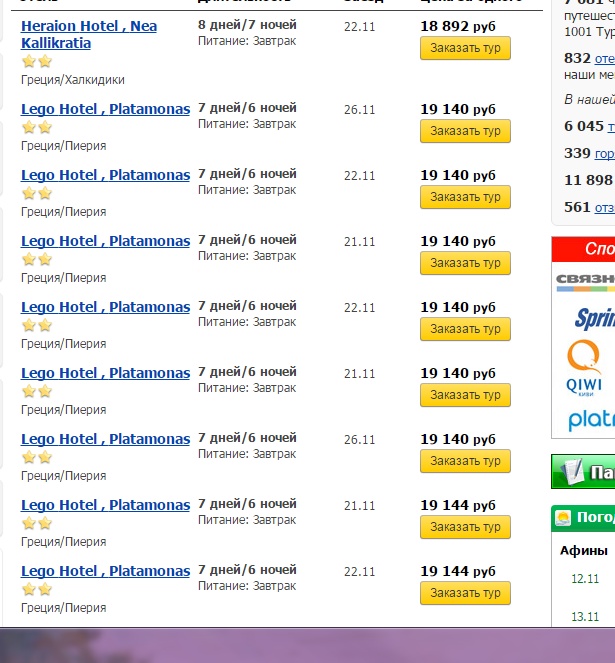Click Заказать тур under 19 144 руб departing 21.11
Viewport: 615px width, 663px height.
click(465, 527)
